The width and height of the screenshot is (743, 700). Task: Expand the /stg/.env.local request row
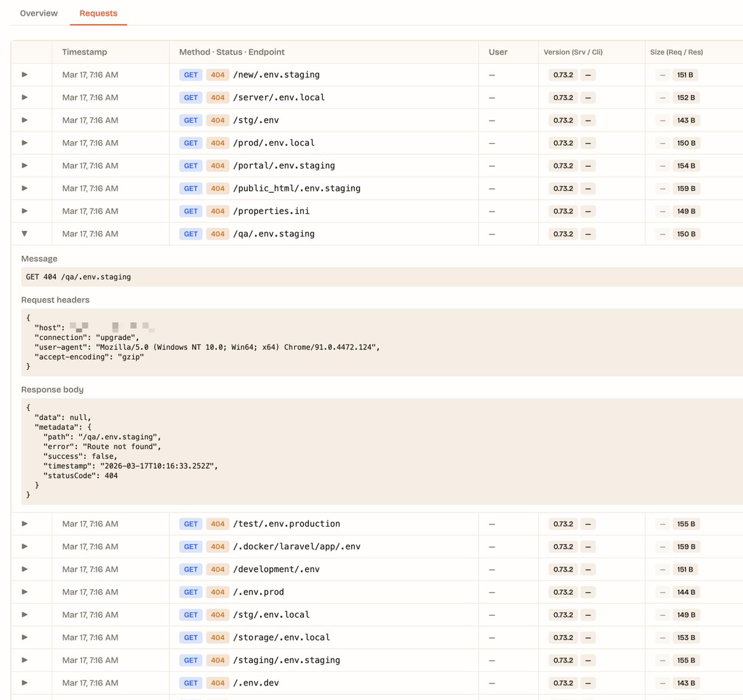pyautogui.click(x=25, y=615)
